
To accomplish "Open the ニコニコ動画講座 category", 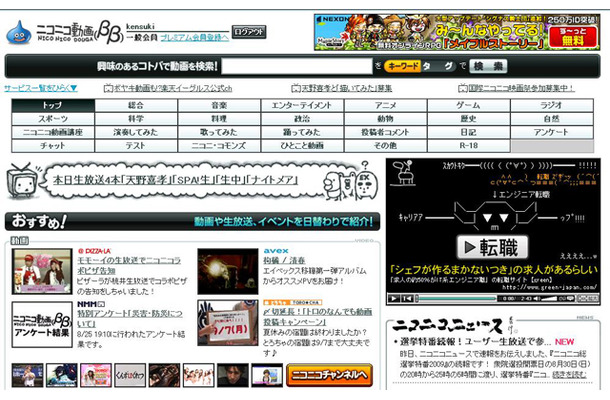I will pyautogui.click(x=53, y=132).
